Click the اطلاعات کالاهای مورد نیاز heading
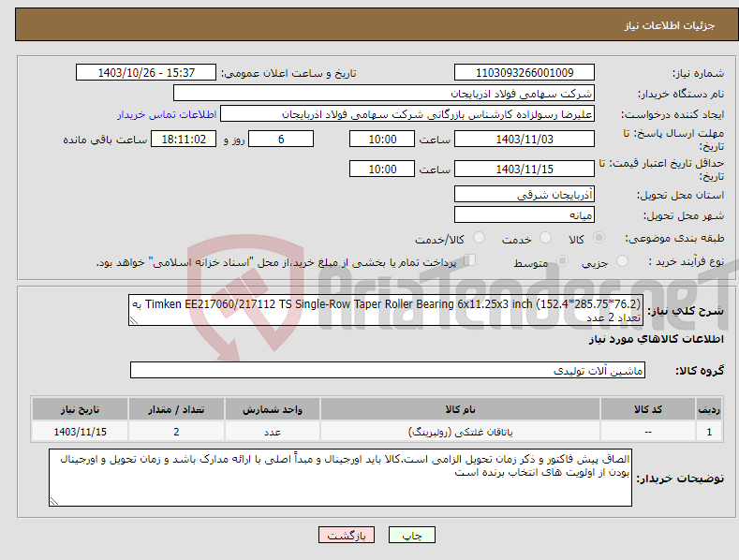Image resolution: width=739 pixels, height=560 pixels. (x=656, y=339)
